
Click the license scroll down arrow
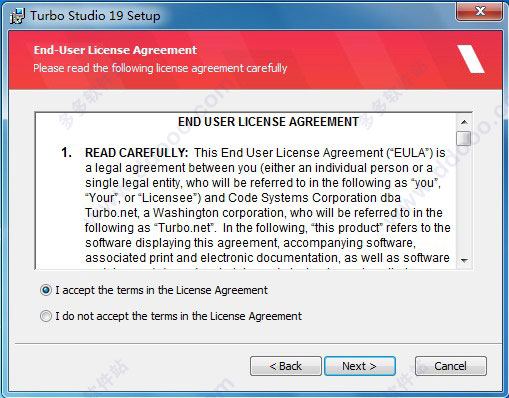pos(464,260)
